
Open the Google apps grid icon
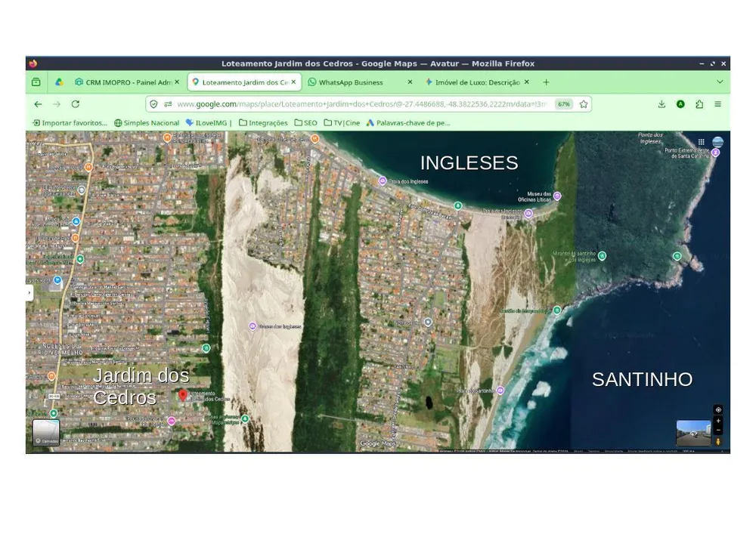pos(701,141)
